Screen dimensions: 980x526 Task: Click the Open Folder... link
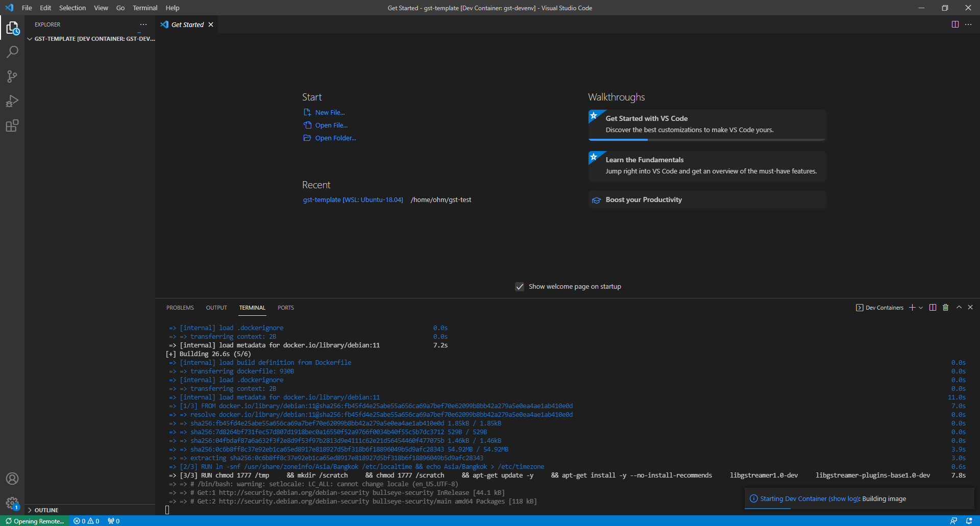click(x=335, y=138)
